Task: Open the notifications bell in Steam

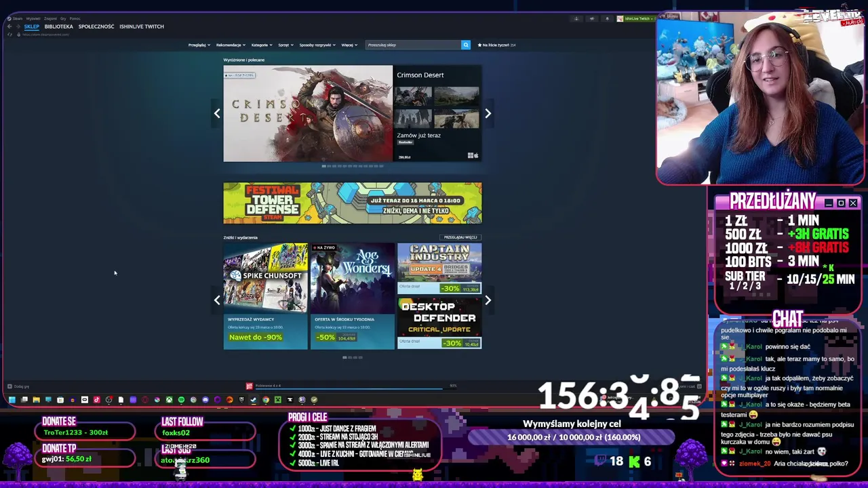Action: coord(607,18)
